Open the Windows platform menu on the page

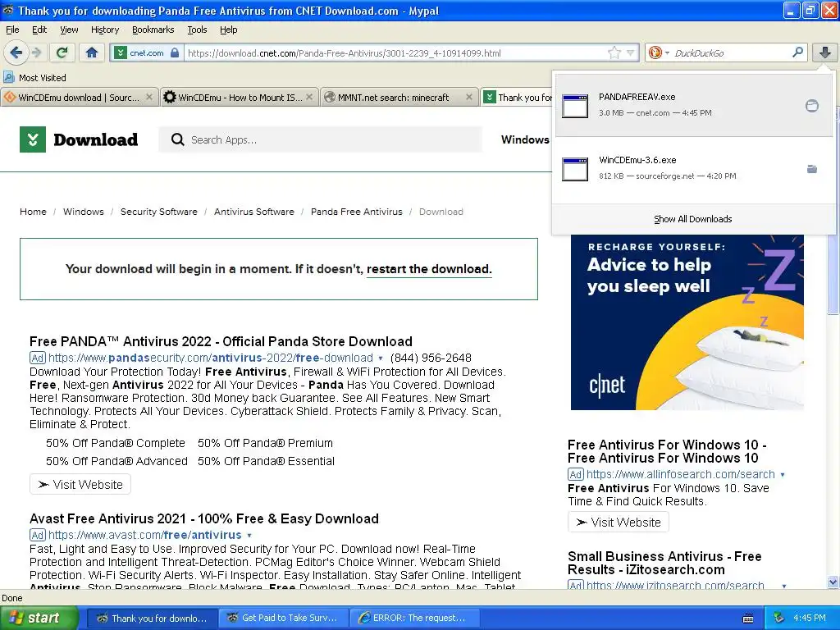[x=525, y=139]
